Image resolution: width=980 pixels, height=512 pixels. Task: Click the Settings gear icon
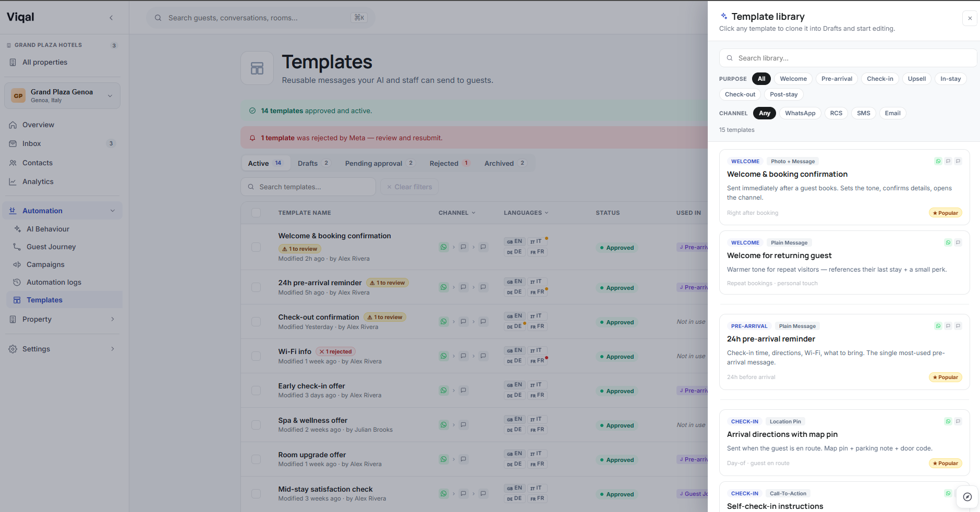pos(13,349)
